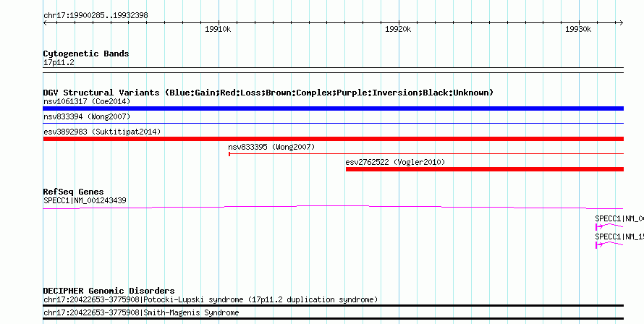Click the thick red esv3892983 loss bar
Viewport: 644px width, 324px height.
pyautogui.click(x=333, y=139)
